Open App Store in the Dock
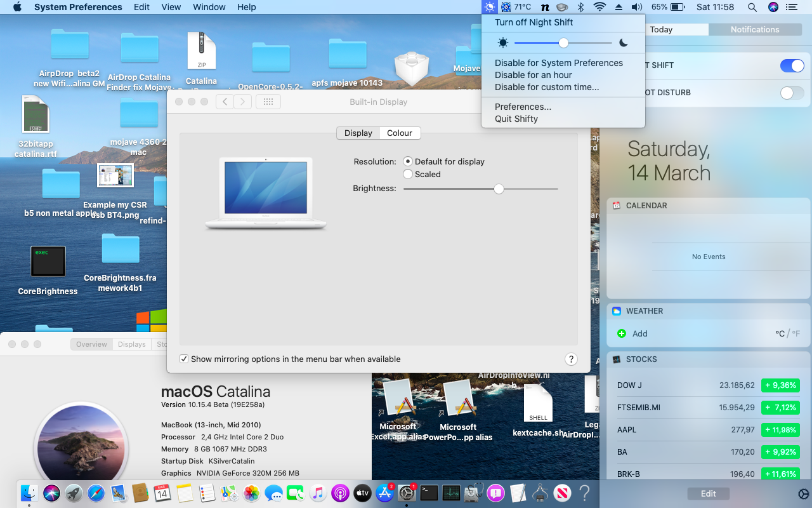 [x=384, y=493]
